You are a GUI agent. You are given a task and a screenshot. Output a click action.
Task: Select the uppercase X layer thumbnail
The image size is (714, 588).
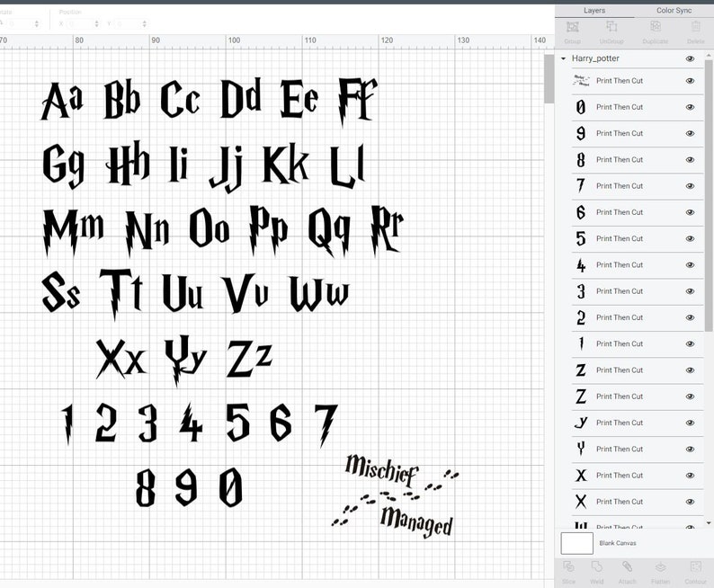tap(581, 502)
